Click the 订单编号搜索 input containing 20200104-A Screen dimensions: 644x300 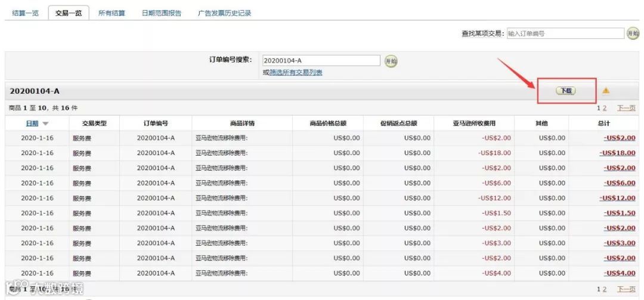321,60
